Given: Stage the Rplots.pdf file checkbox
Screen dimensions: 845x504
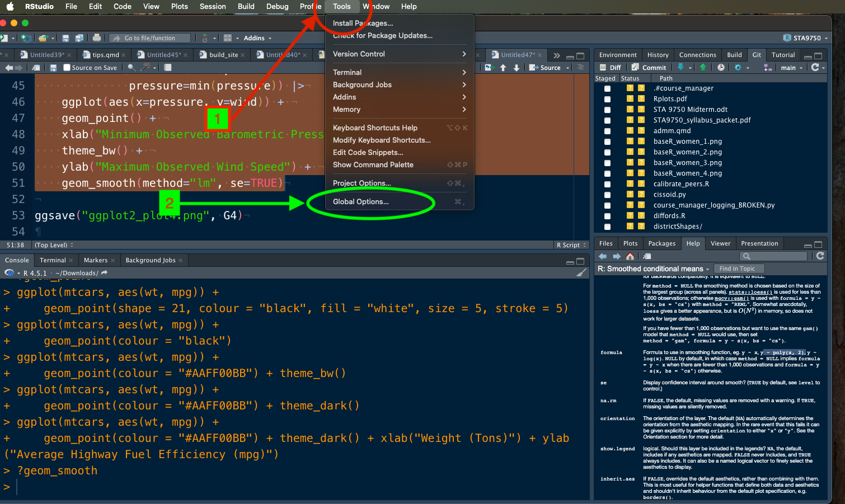Looking at the screenshot, I should pos(607,99).
